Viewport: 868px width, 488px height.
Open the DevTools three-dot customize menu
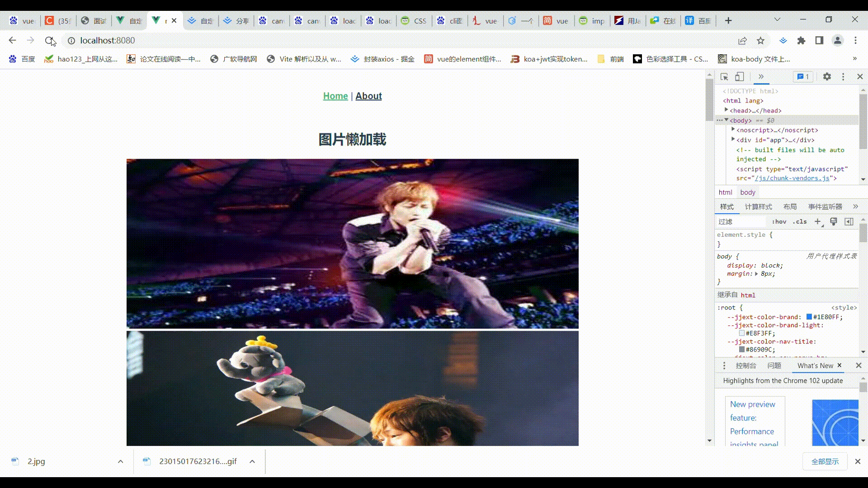pos(843,77)
